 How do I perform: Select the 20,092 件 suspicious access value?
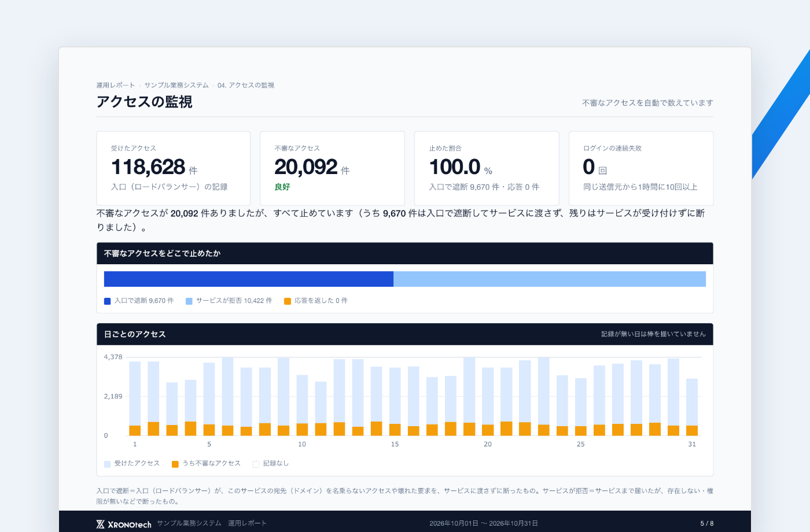312,167
